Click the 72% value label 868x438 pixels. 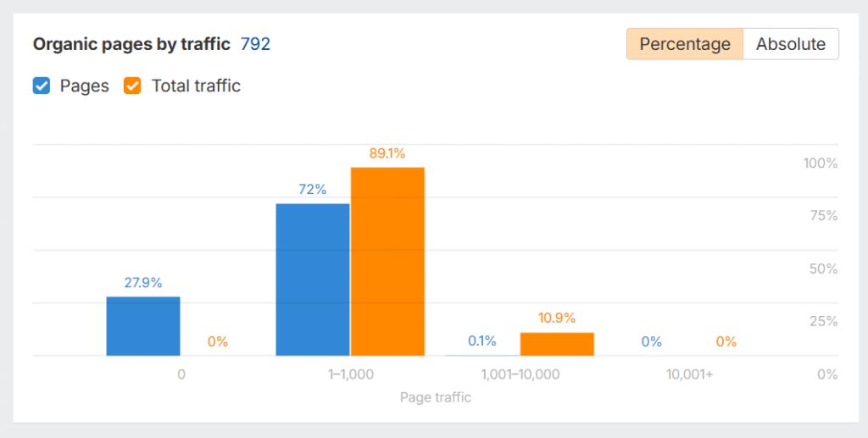313,190
